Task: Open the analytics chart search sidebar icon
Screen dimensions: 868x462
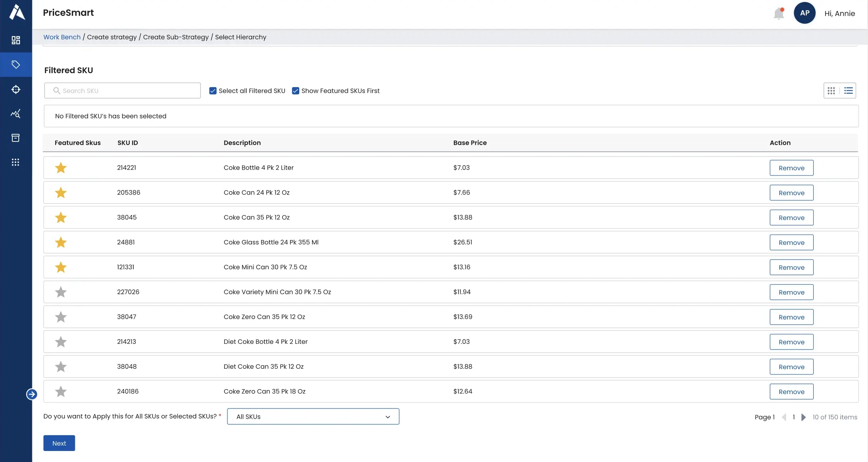Action: point(16,114)
